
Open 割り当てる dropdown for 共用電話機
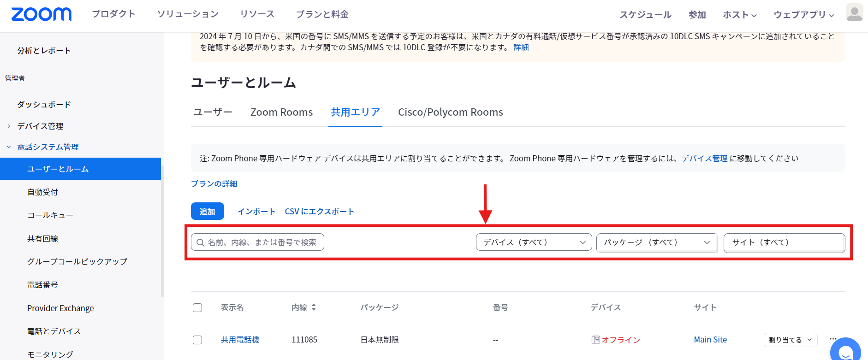point(791,340)
